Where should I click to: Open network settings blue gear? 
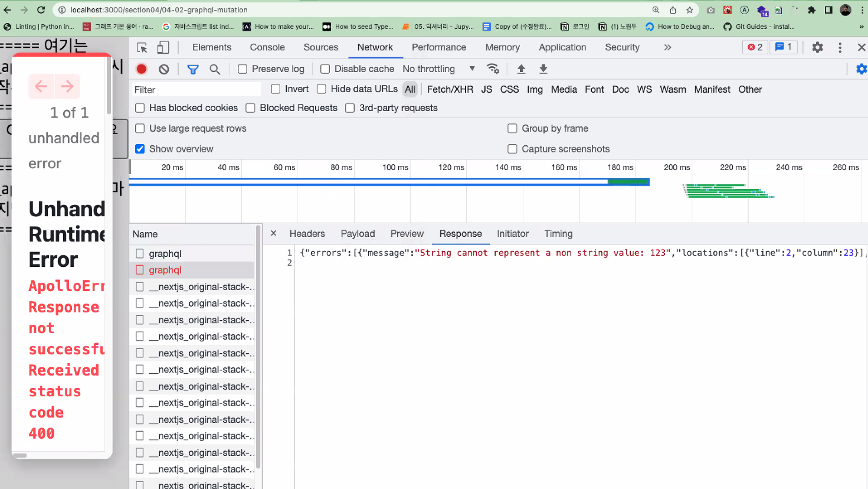(x=861, y=69)
